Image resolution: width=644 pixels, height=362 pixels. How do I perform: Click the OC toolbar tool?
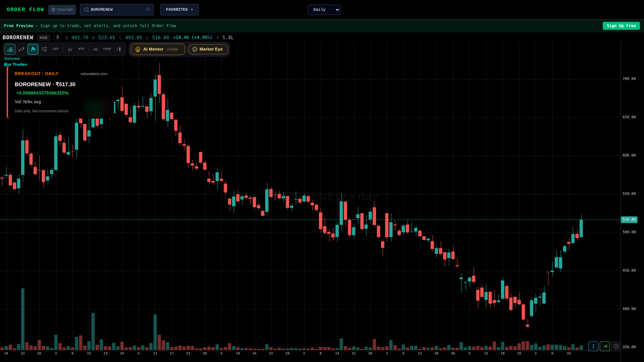95,49
